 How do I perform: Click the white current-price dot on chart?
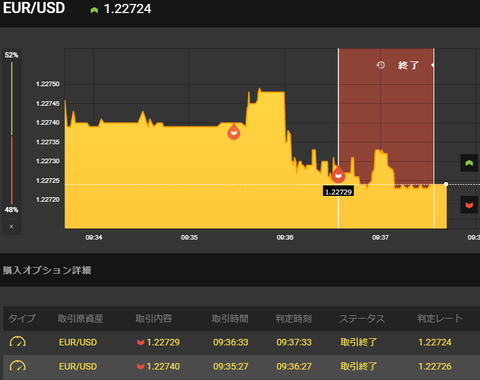[446, 184]
